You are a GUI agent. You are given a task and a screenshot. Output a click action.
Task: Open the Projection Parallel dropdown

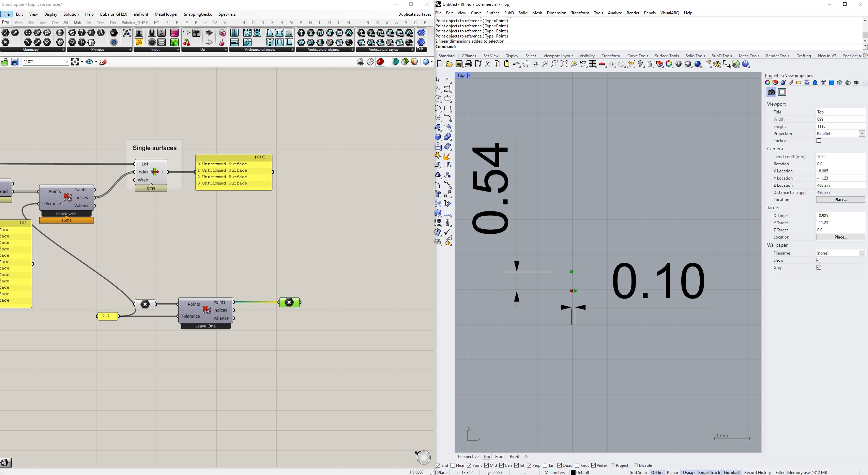click(862, 134)
